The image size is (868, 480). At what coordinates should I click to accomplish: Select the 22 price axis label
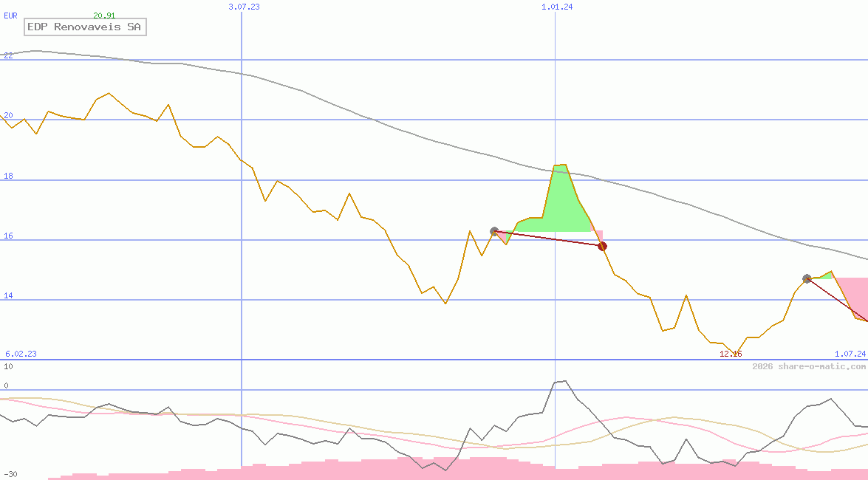point(8,55)
